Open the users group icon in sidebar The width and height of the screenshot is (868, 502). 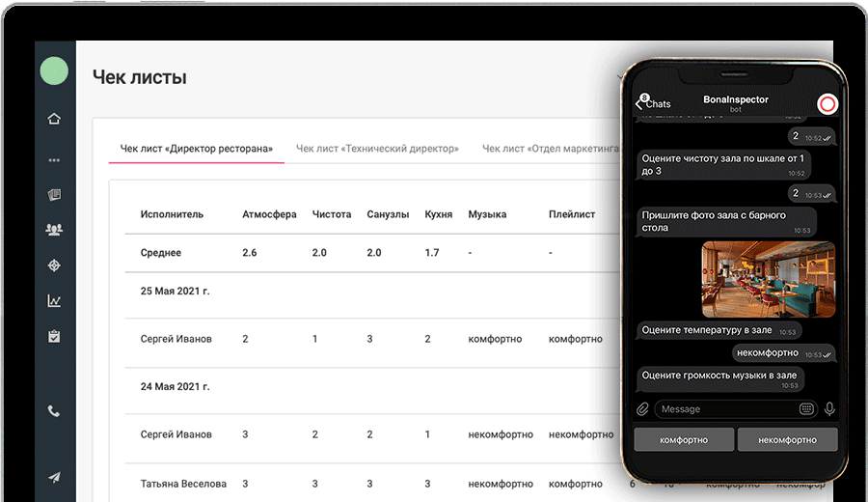[54, 230]
